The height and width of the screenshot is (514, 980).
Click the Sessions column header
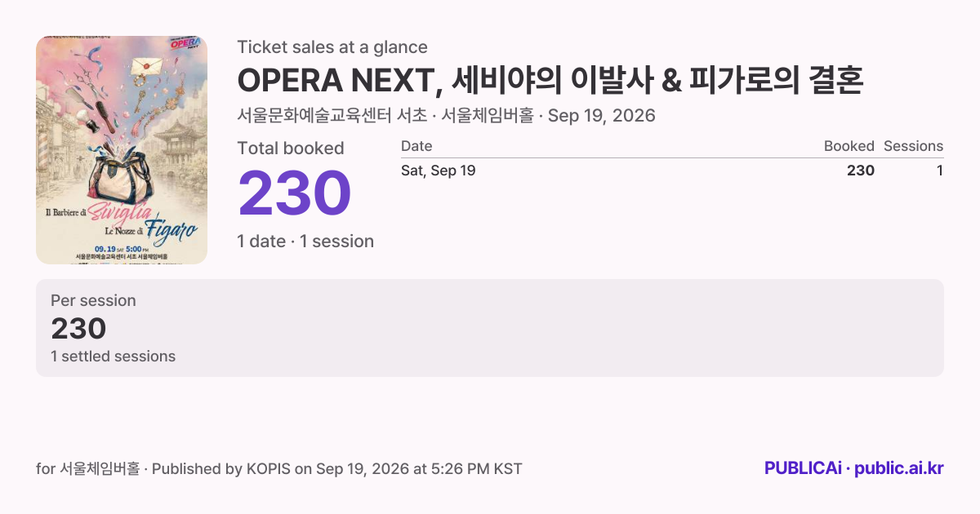(913, 146)
